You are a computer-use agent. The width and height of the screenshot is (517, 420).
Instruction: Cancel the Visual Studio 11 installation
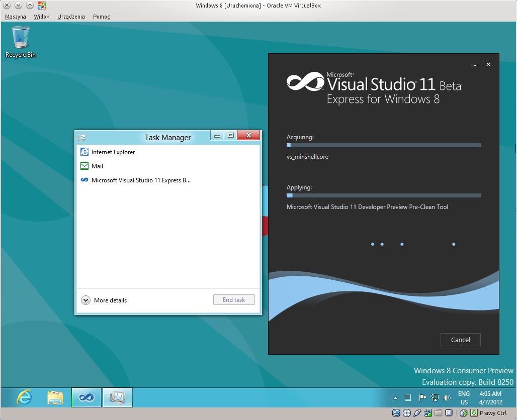460,340
